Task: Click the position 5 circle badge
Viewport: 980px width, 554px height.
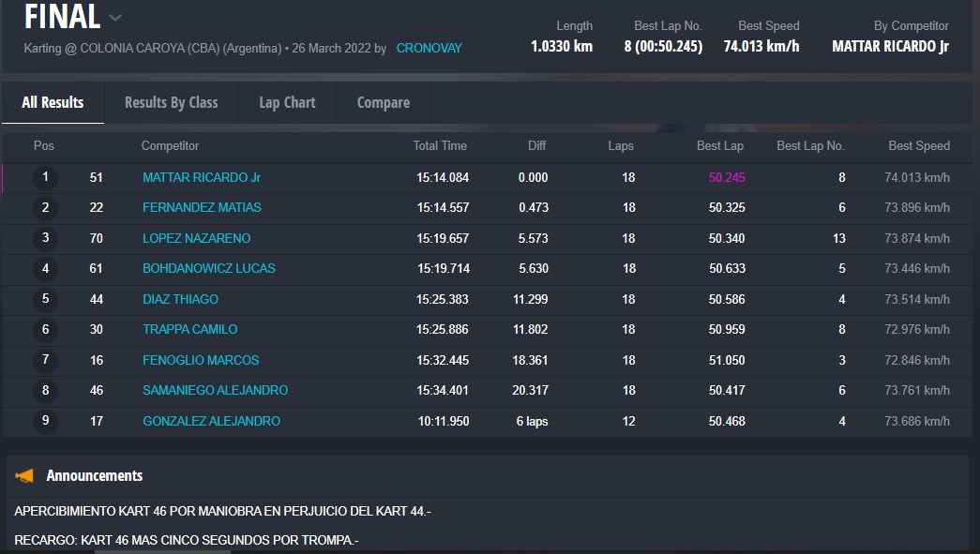Action: coord(45,300)
